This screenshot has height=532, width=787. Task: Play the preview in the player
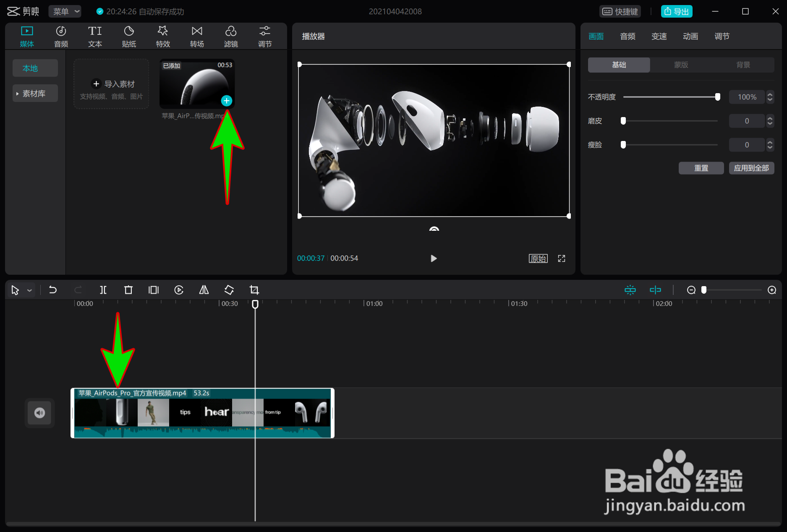tap(434, 258)
